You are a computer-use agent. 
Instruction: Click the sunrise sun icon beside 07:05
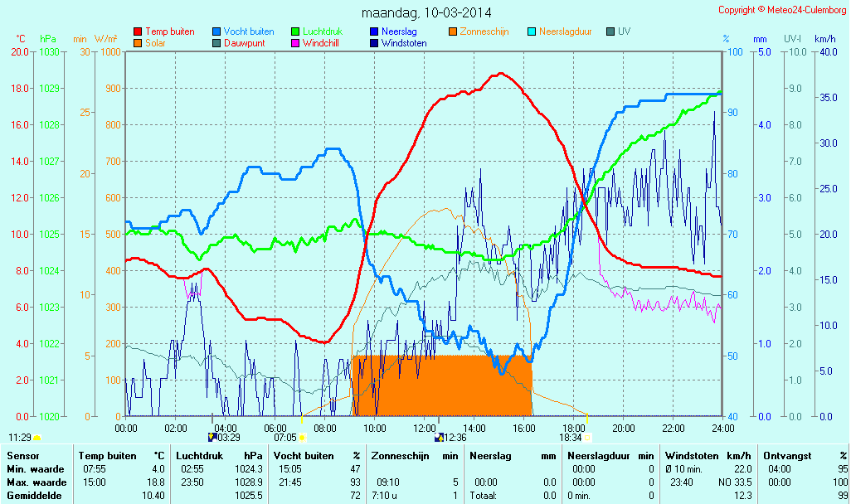point(302,437)
